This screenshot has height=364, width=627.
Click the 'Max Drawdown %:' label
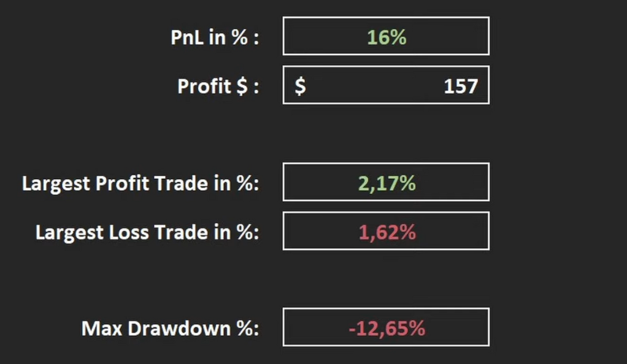[x=170, y=328]
